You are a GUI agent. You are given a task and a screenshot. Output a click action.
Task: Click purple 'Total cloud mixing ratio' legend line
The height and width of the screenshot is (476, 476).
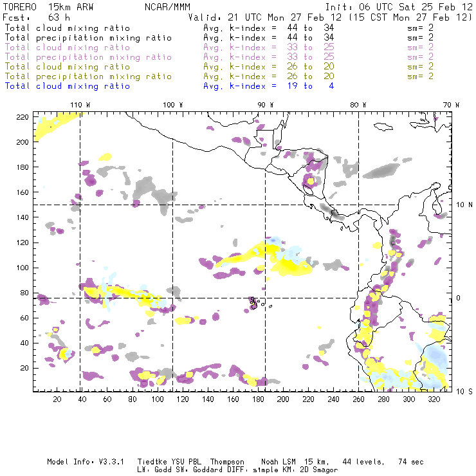click(x=68, y=48)
